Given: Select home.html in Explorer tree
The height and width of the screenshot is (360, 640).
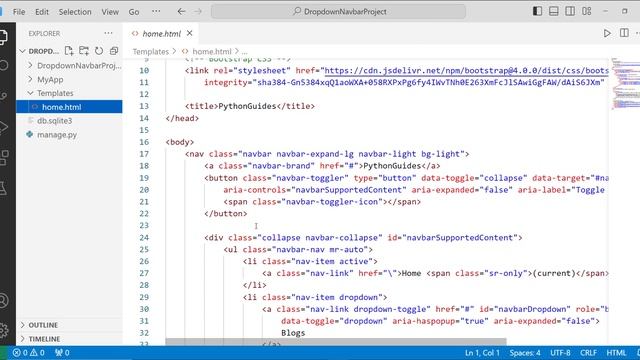Looking at the screenshot, I should [69, 107].
